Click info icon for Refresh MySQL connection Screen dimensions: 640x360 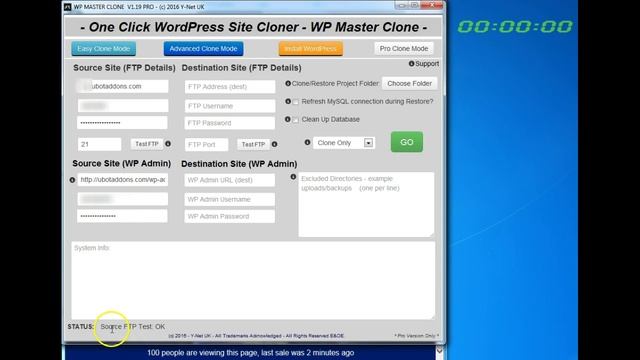click(288, 101)
